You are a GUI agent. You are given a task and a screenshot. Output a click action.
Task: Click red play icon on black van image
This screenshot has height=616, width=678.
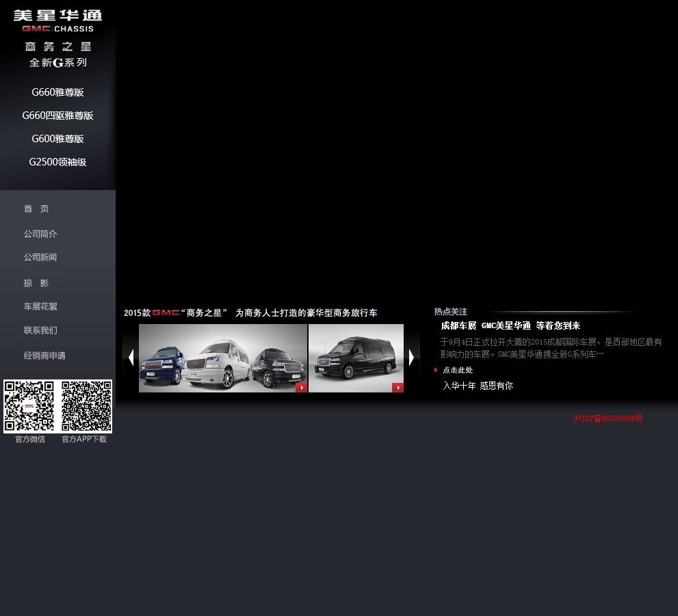(x=397, y=388)
